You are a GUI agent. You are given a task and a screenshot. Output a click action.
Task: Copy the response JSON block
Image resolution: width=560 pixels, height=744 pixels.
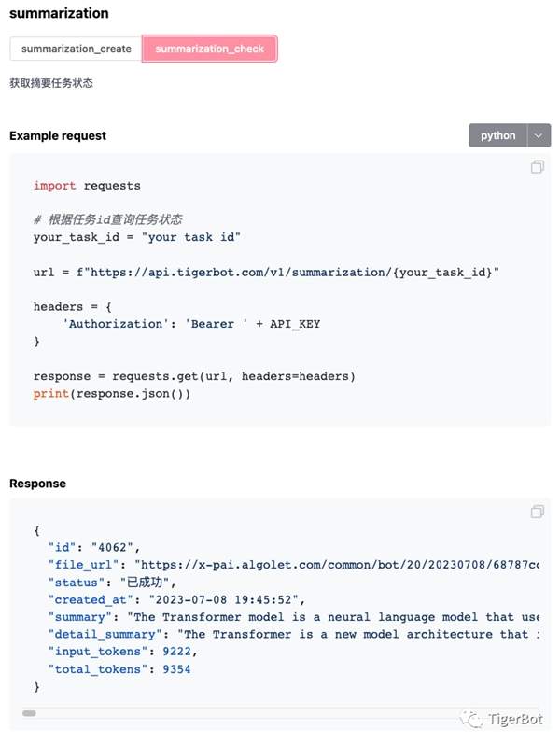538,512
